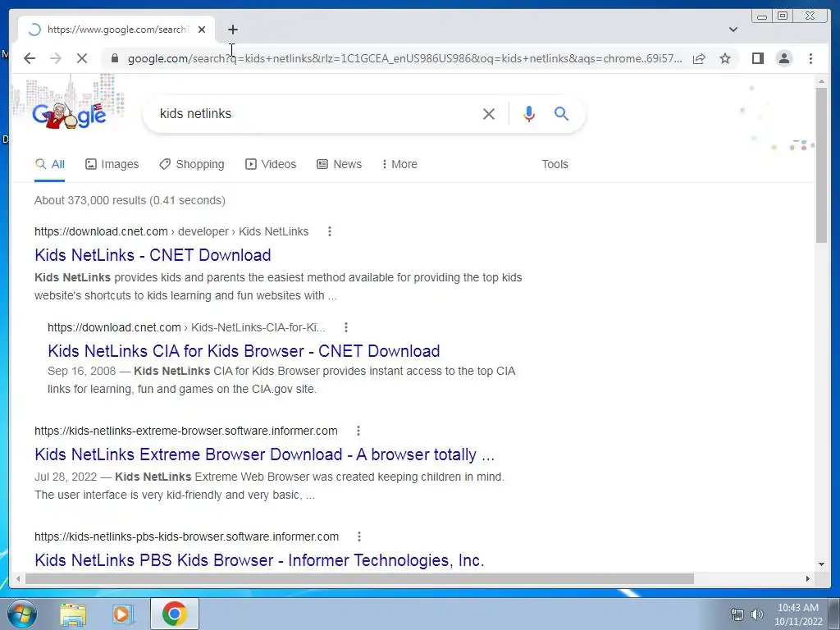This screenshot has width=840, height=630.
Task: Open the Chrome profile avatar
Action: (x=784, y=58)
